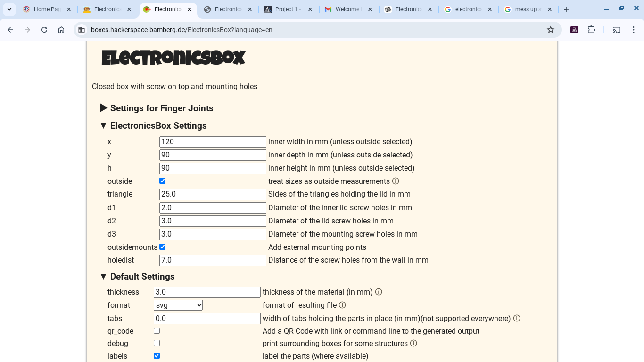This screenshot has height=362, width=644.
Task: Open the Chrome three-dot menu
Action: pos(633,30)
